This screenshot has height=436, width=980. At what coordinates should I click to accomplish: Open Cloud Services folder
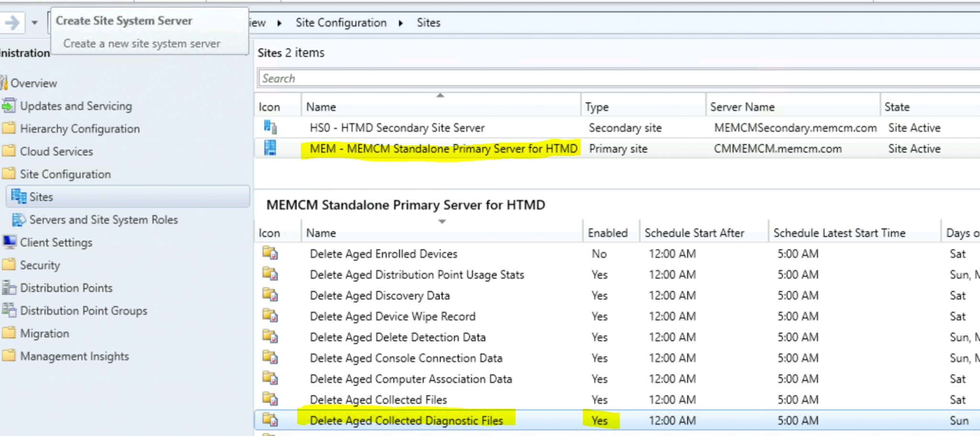click(x=56, y=151)
